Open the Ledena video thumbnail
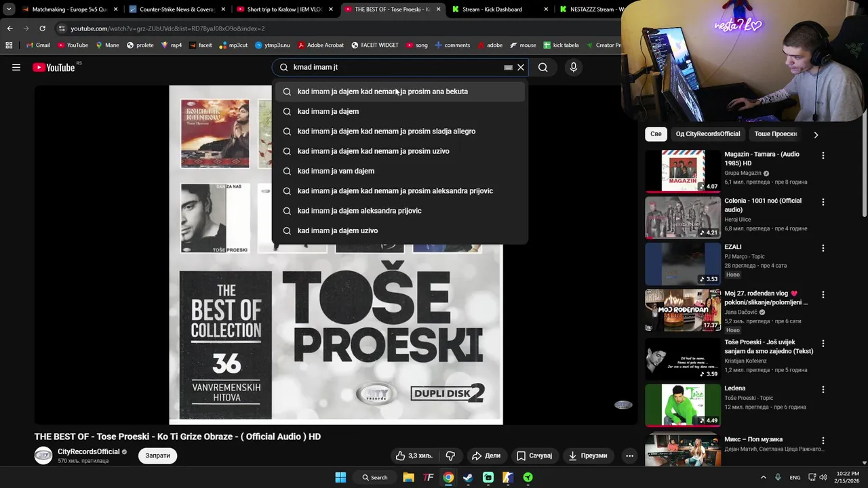 [x=683, y=405]
